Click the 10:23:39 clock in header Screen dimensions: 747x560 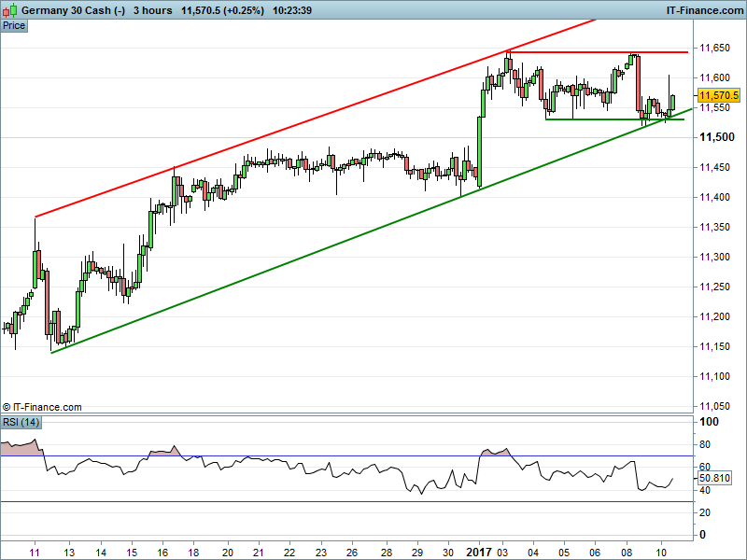(x=292, y=10)
